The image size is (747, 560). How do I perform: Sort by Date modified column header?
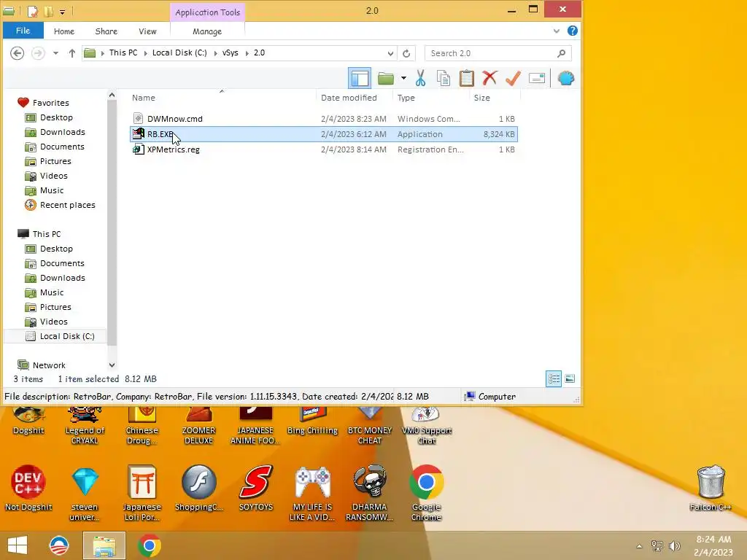(349, 98)
